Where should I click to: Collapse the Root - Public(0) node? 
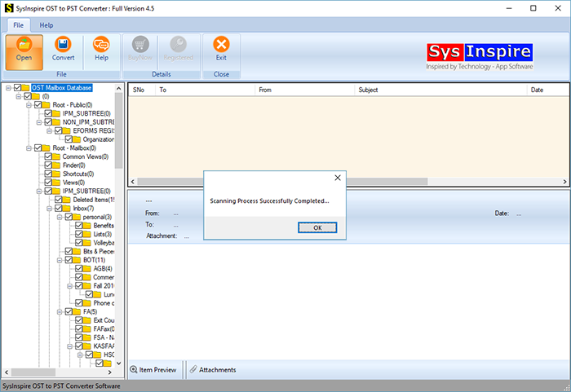tap(29, 105)
